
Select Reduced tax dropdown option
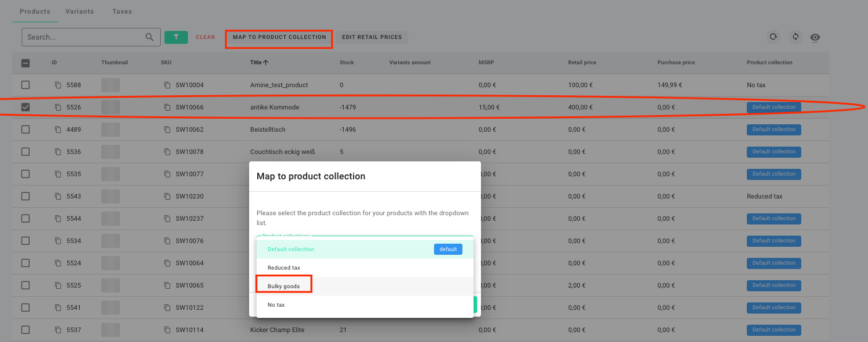click(365, 268)
